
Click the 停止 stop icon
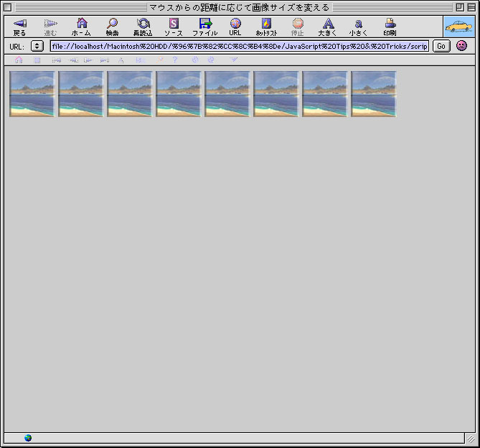point(298,27)
